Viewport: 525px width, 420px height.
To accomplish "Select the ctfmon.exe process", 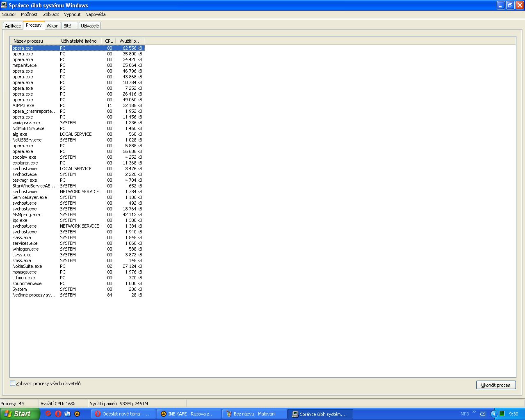I will pyautogui.click(x=78, y=278).
